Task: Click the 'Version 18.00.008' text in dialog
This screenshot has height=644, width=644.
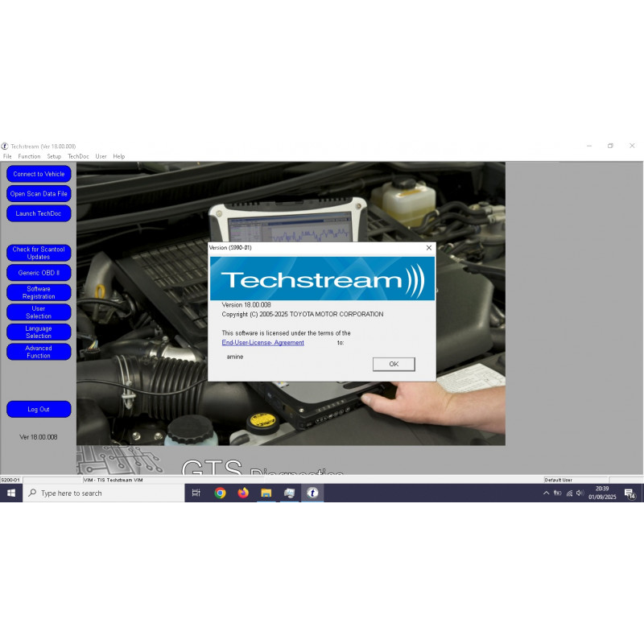Action: point(246,305)
